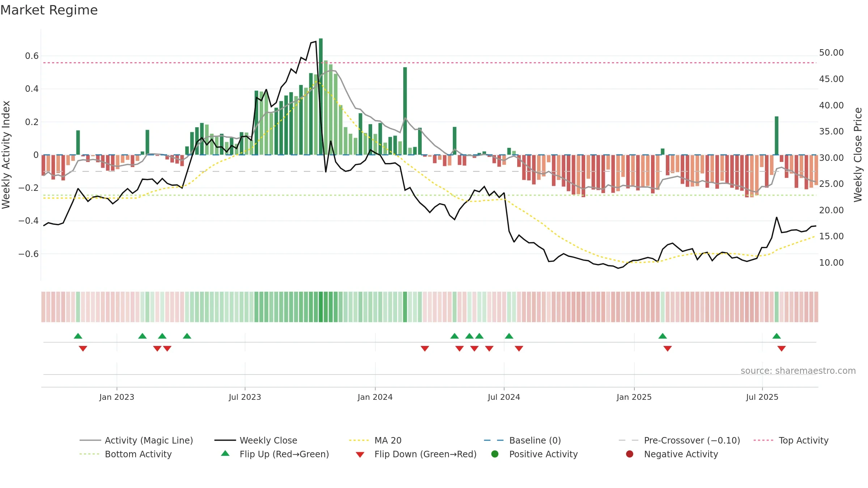
Task: Click the Weekly Close Price axis title
Action: click(858, 155)
